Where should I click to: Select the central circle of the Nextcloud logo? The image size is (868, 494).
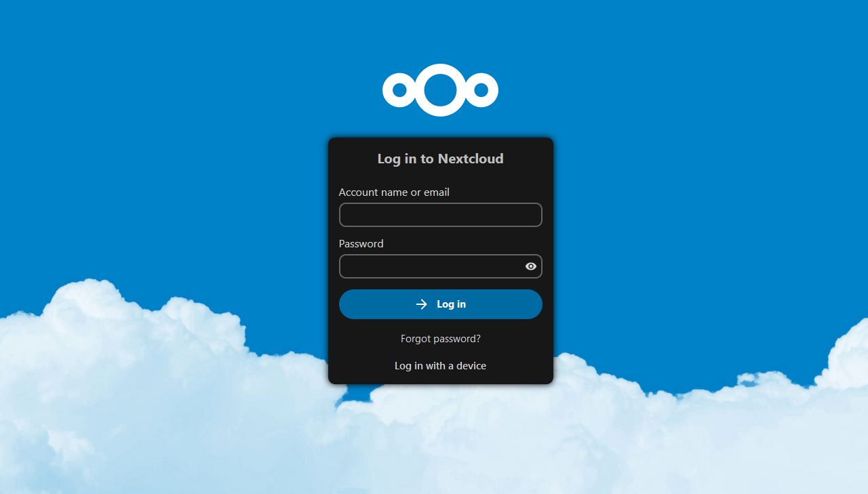440,89
